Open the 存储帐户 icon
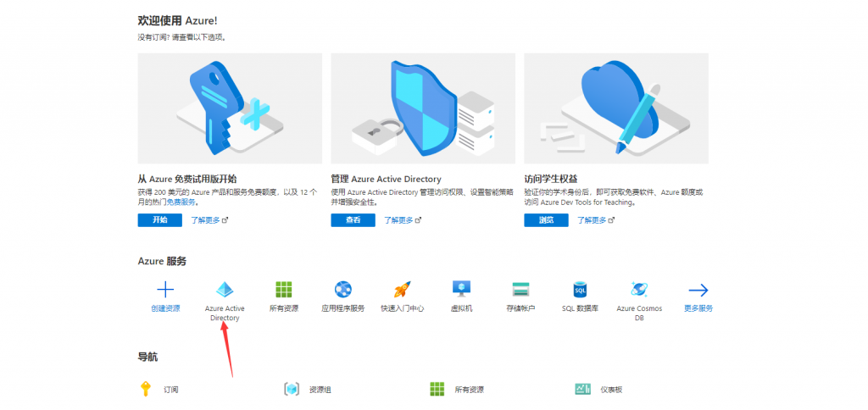 (521, 290)
